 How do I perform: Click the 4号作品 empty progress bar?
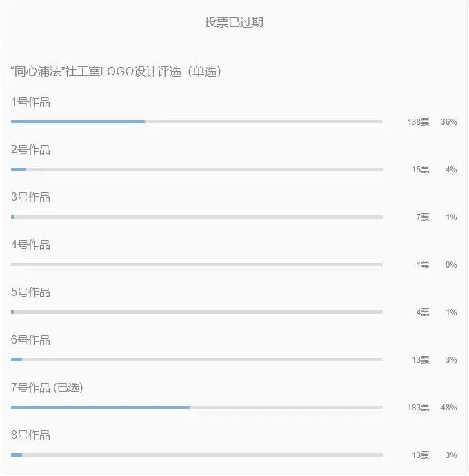coord(197,265)
